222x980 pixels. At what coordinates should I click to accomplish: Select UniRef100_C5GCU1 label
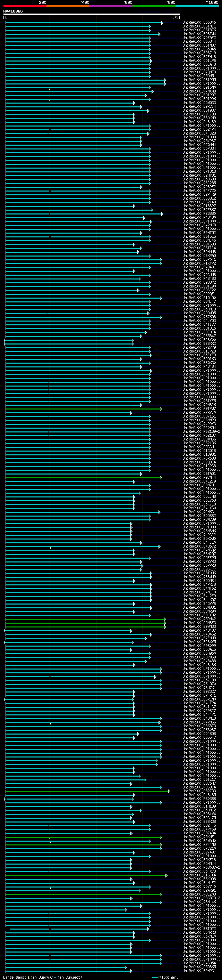pyautogui.click(x=199, y=447)
